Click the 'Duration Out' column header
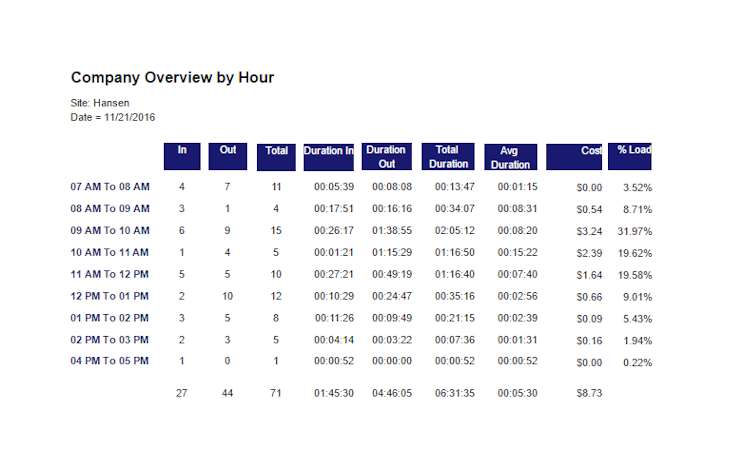The image size is (734, 450). pos(387,156)
